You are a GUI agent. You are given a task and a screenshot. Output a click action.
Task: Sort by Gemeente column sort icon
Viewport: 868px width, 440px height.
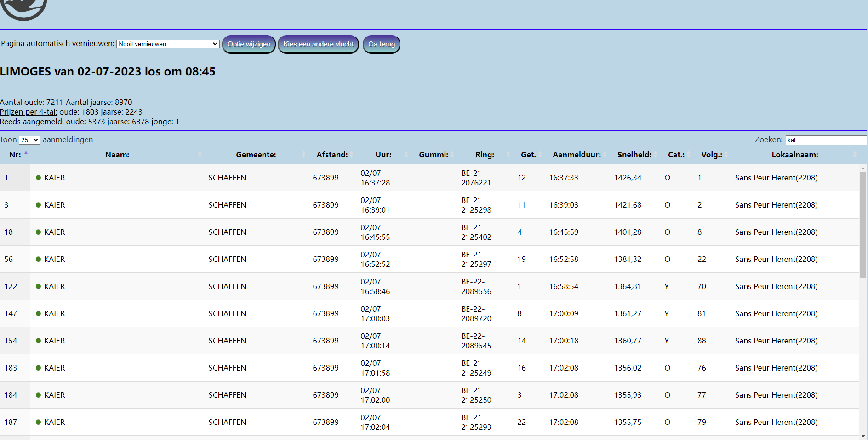(x=303, y=155)
